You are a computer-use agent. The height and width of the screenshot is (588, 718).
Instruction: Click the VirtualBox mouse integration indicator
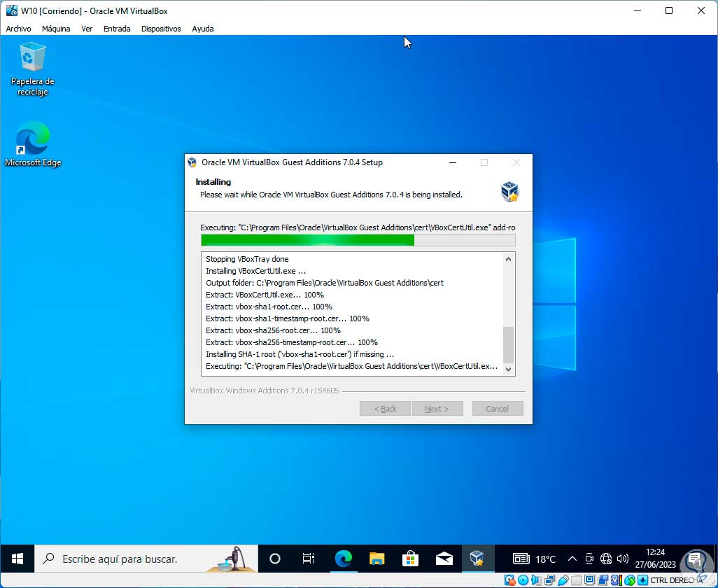click(x=630, y=581)
